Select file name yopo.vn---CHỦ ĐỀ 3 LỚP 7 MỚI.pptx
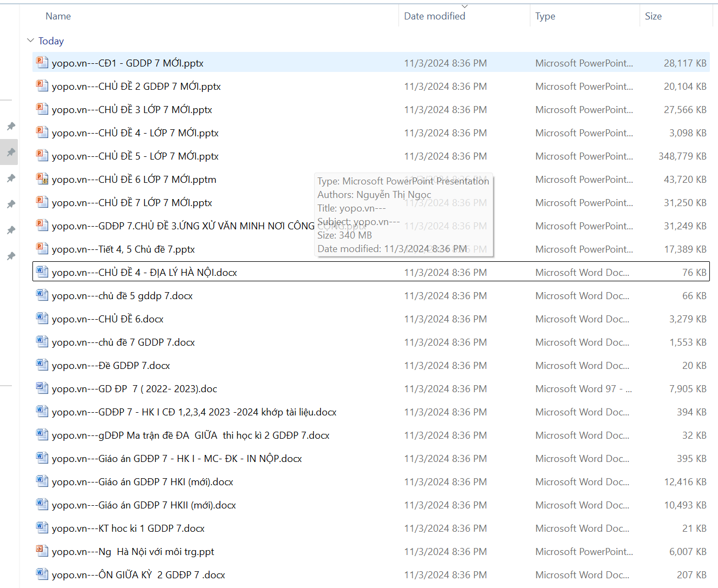 (132, 110)
